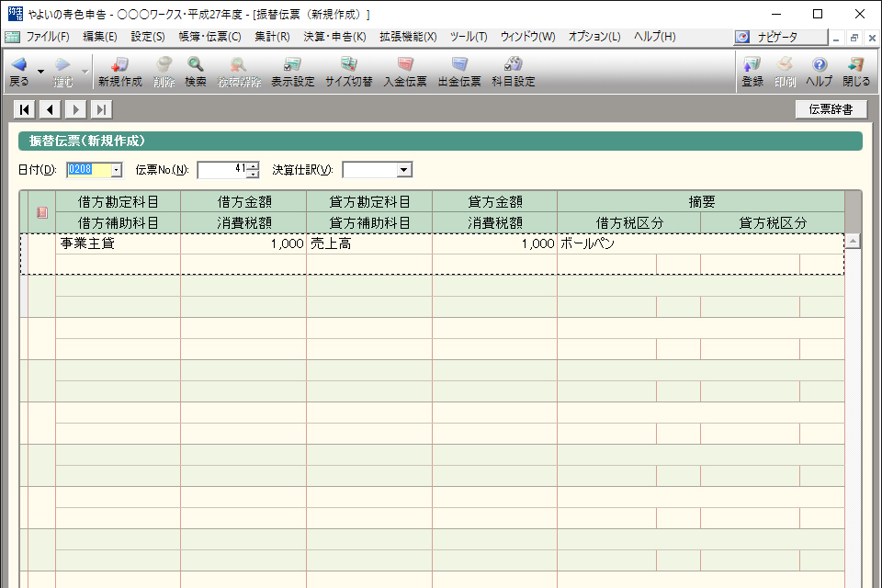The image size is (882, 588).
Task: Click the slip grid header book icon
Action: coord(42,212)
